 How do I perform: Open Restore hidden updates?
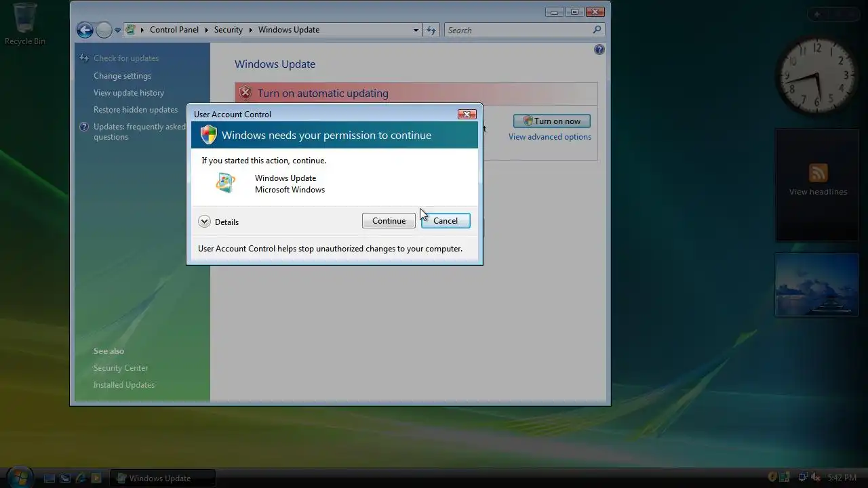coord(136,110)
